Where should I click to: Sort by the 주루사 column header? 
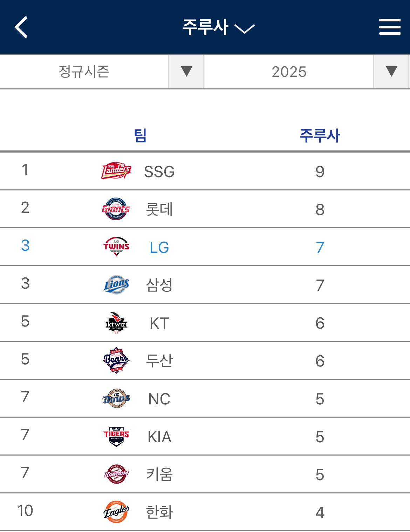pos(320,135)
